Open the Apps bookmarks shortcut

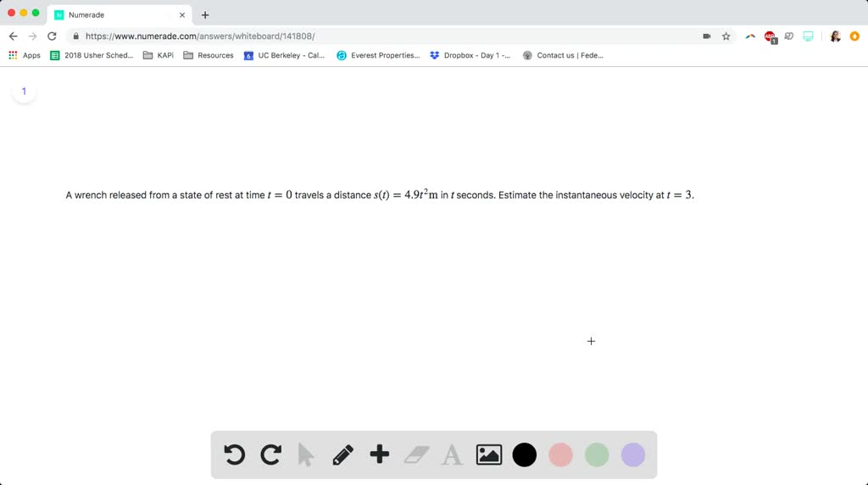(x=25, y=55)
